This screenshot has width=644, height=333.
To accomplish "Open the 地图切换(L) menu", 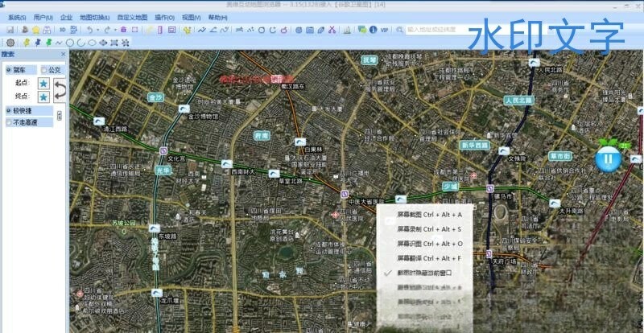I will tap(94, 18).
